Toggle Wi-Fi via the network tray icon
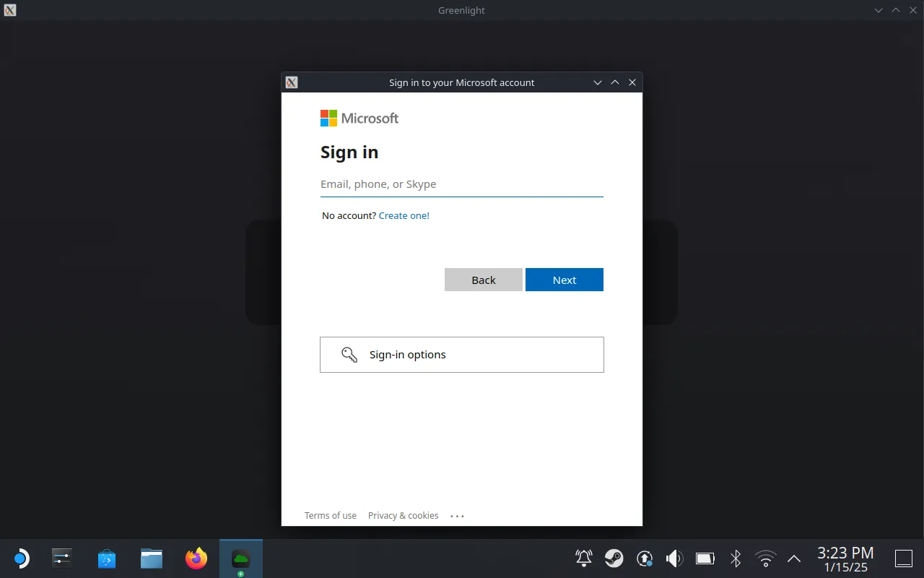Screen dimensions: 924x578 [x=764, y=558]
